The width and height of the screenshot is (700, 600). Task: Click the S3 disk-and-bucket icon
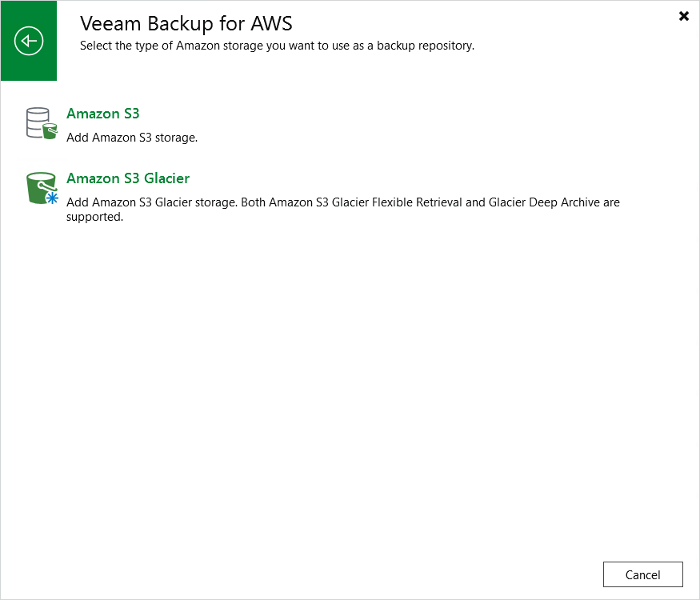coord(41,122)
